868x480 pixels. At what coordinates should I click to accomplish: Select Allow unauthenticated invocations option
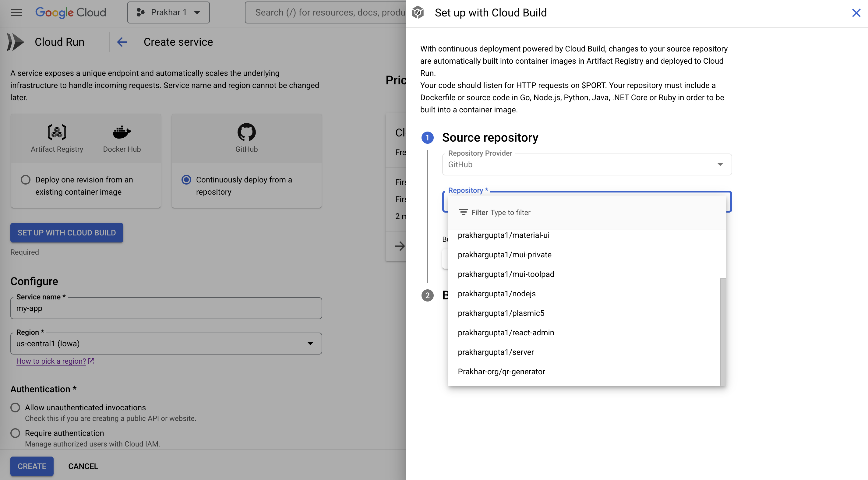[15, 407]
